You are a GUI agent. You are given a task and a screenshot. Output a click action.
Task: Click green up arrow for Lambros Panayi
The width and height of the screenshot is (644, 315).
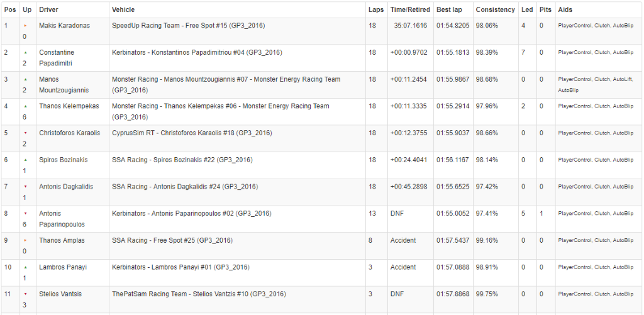pyautogui.click(x=25, y=267)
